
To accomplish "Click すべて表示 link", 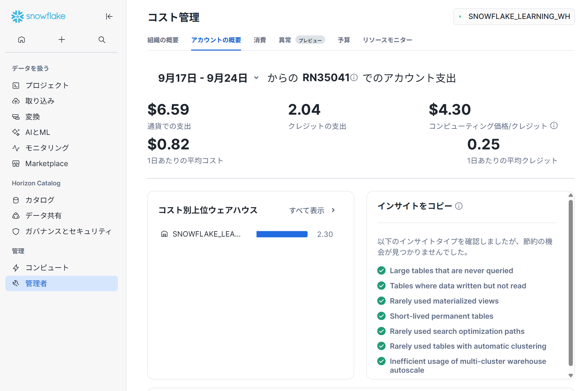I will pyautogui.click(x=307, y=210).
